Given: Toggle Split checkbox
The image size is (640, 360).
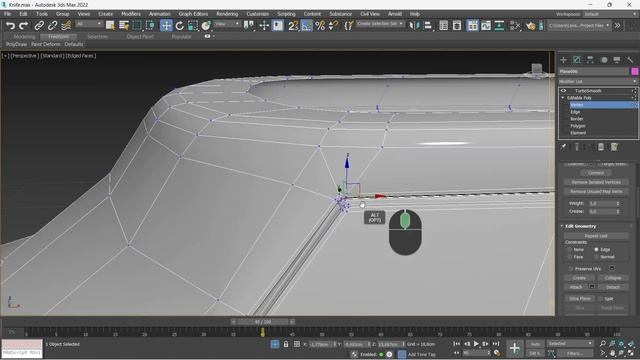Looking at the screenshot, I should 600,298.
